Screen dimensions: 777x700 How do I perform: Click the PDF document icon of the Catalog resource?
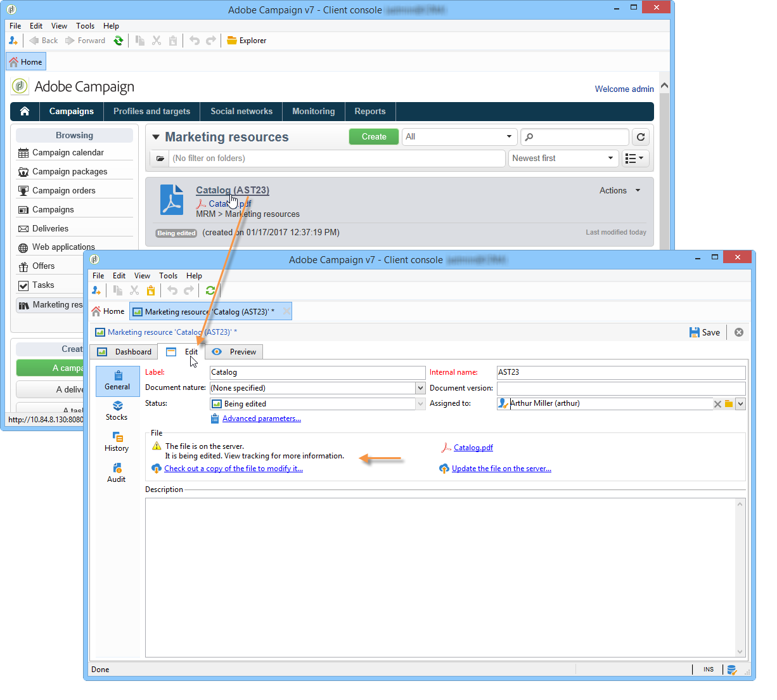pyautogui.click(x=171, y=200)
